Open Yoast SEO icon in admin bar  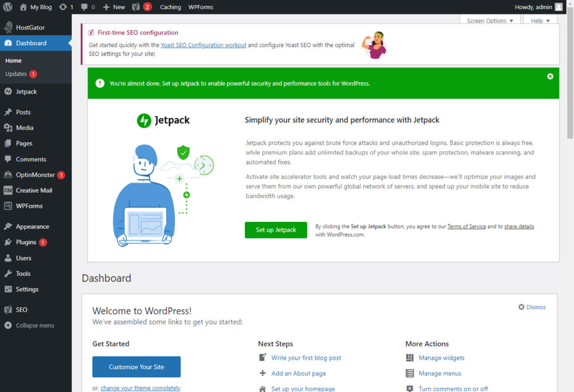pyautogui.click(x=136, y=7)
